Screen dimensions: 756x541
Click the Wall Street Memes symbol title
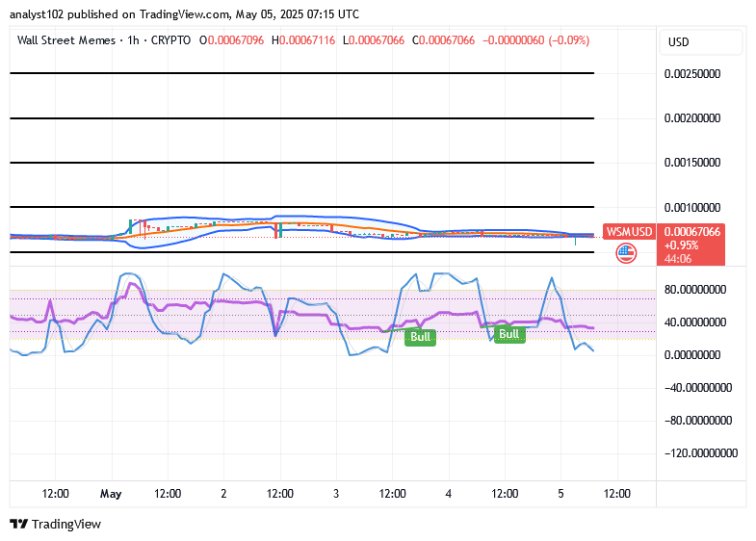66,40
